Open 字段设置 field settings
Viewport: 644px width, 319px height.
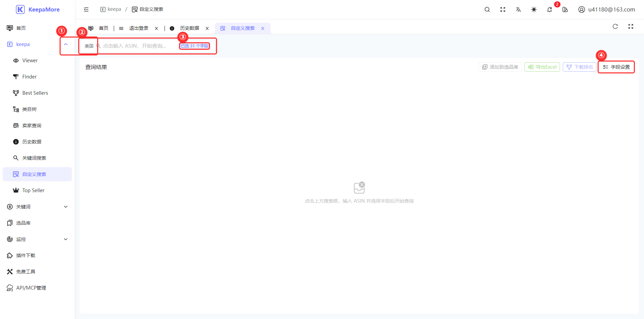[616, 67]
